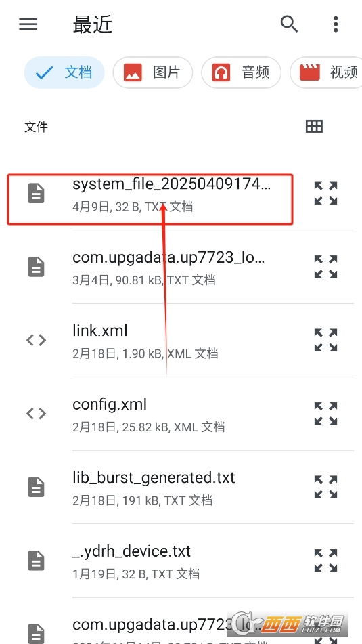362x644 pixels.
Task: Expand preview icon for _.ydrh_device.txt
Action: tap(326, 560)
